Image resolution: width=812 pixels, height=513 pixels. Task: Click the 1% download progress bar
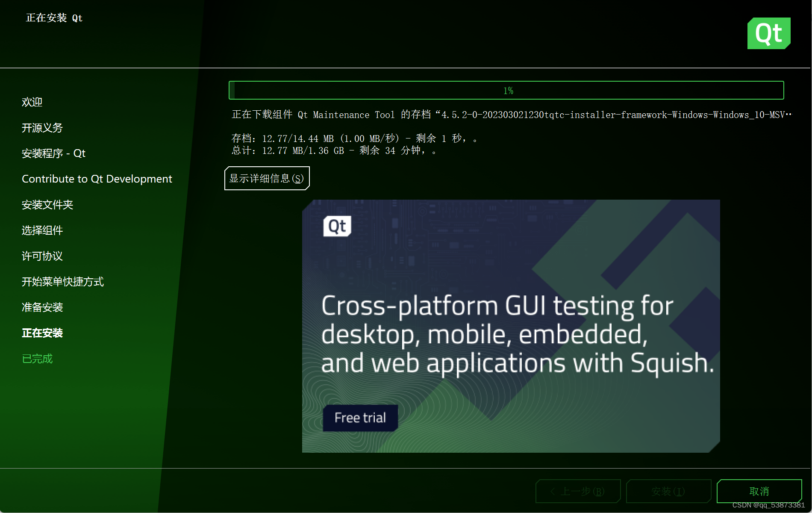[506, 91]
